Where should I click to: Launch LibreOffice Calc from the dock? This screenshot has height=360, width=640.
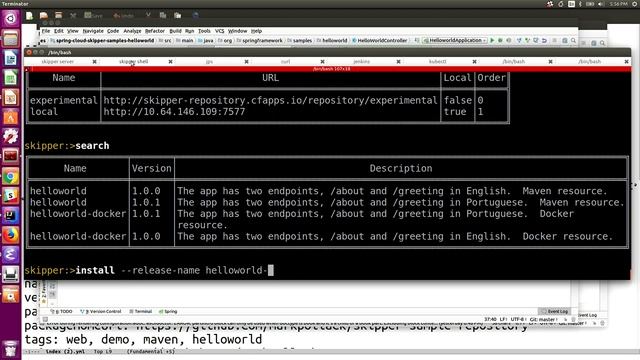click(x=10, y=78)
